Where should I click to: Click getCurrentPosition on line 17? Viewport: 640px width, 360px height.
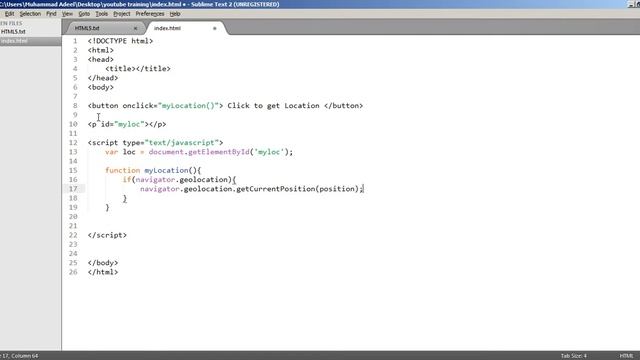point(276,189)
